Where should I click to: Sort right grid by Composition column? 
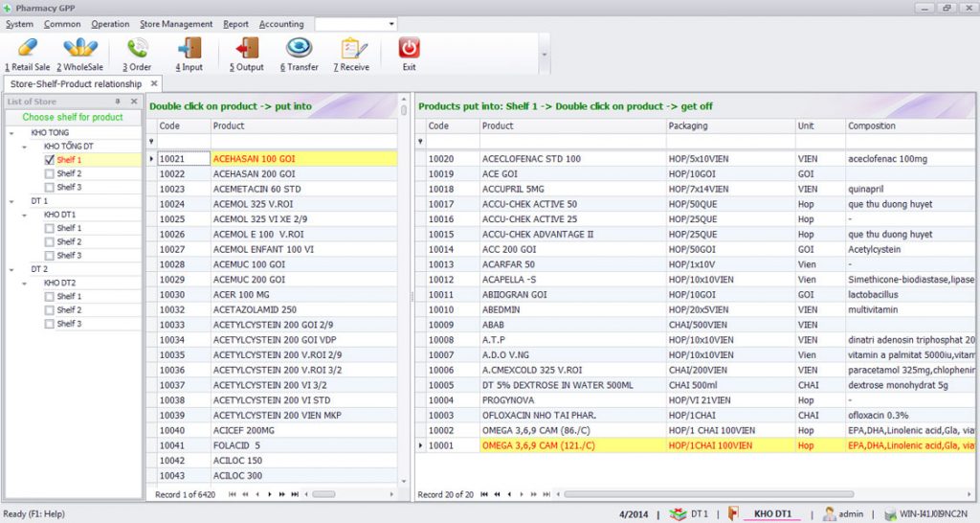[909, 125]
